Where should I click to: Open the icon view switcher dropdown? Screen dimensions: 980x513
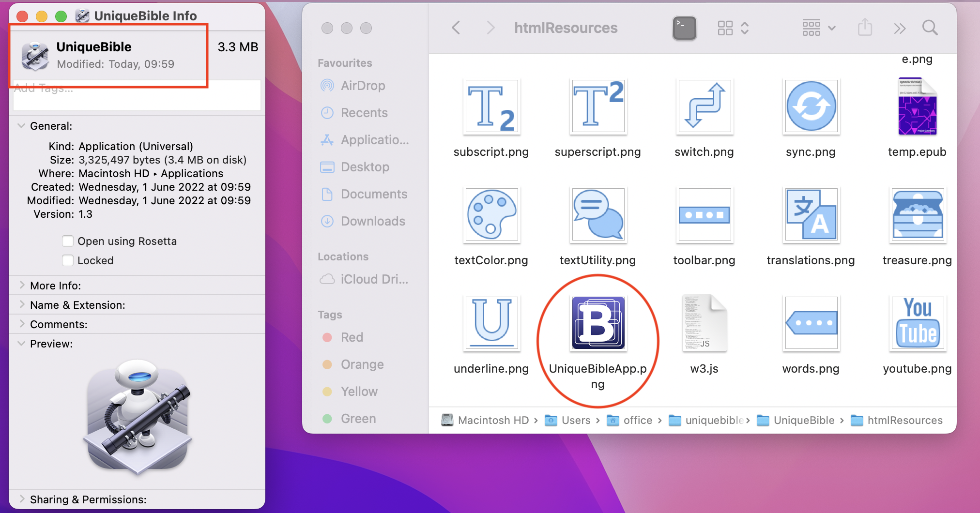click(x=733, y=28)
